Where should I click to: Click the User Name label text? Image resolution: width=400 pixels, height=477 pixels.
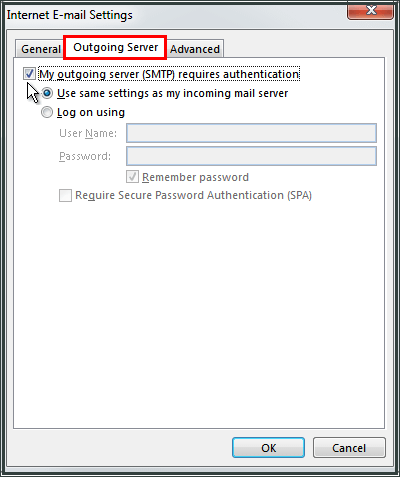(x=88, y=133)
